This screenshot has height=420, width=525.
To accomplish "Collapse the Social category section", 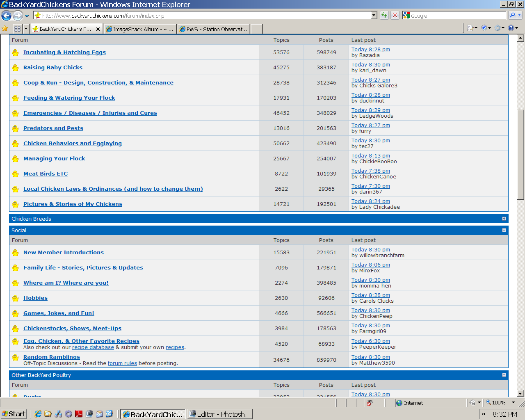I will pos(504,230).
